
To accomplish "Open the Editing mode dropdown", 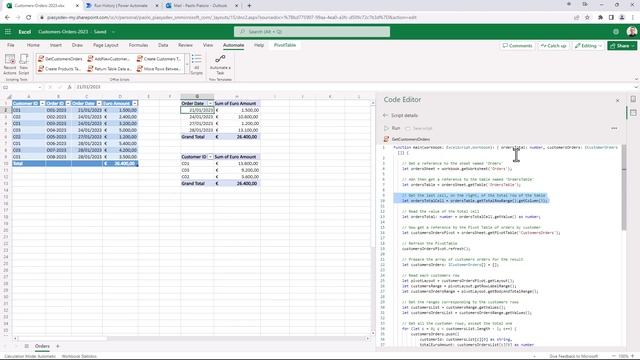I will [x=588, y=46].
